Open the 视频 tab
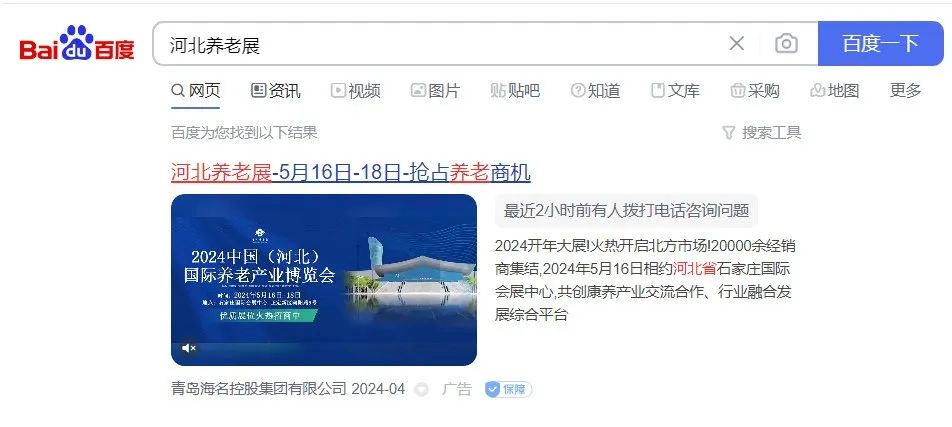952x427 pixels. [x=356, y=91]
